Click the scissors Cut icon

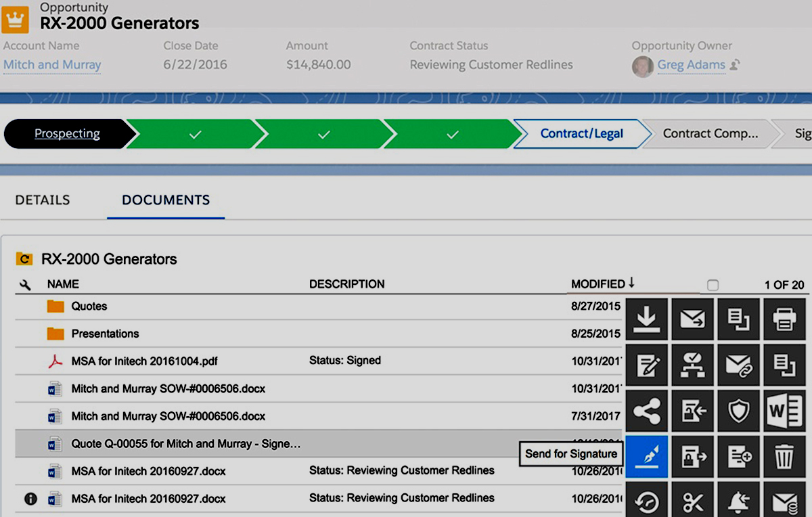[692, 501]
